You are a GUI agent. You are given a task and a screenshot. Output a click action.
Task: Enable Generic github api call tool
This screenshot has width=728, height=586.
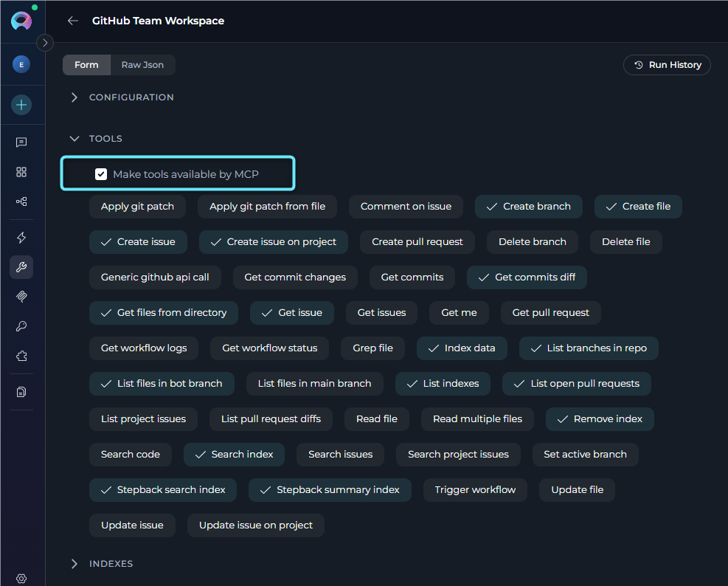tap(155, 278)
